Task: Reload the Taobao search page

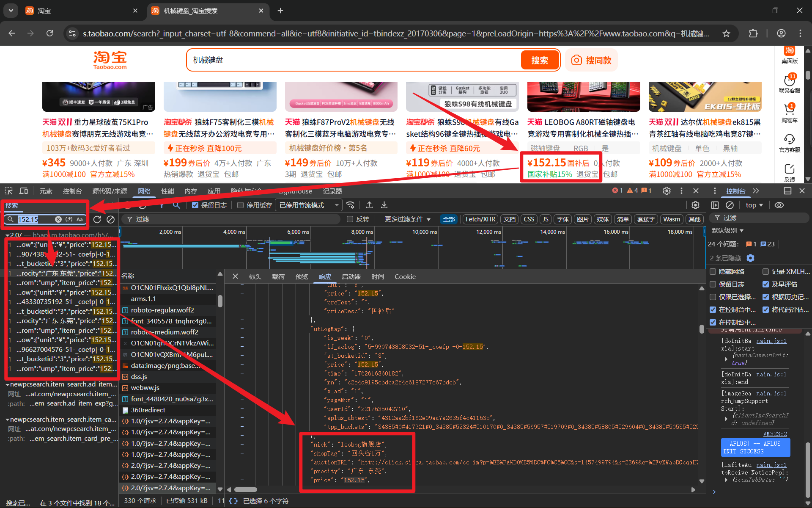Action: 49,33
